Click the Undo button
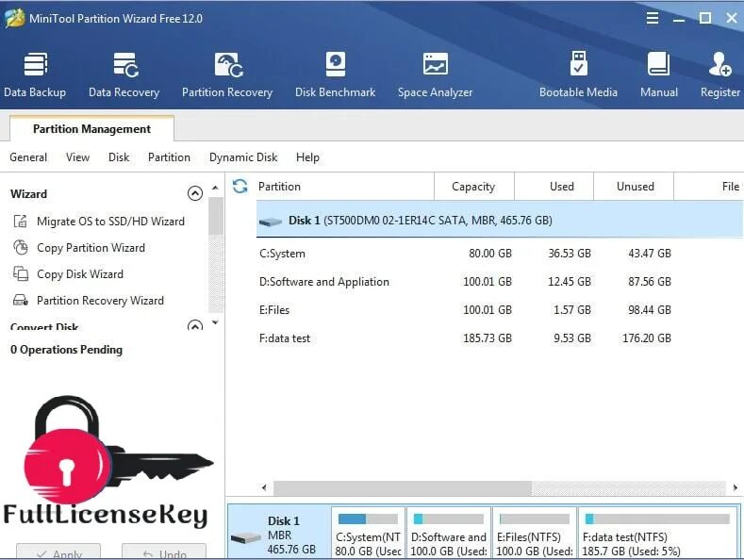 [164, 552]
